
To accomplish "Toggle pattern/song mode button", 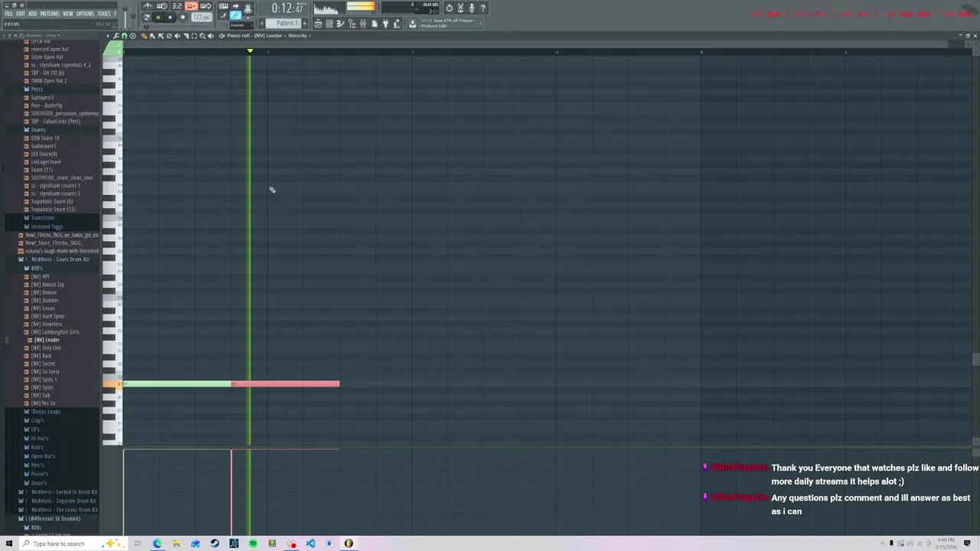I will pos(146,18).
